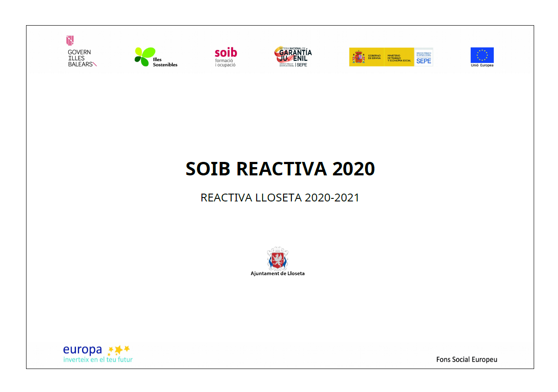Viewport: 558px width, 392px height.
Task: Click the formació i ocupació tagline
Action: pos(225,63)
